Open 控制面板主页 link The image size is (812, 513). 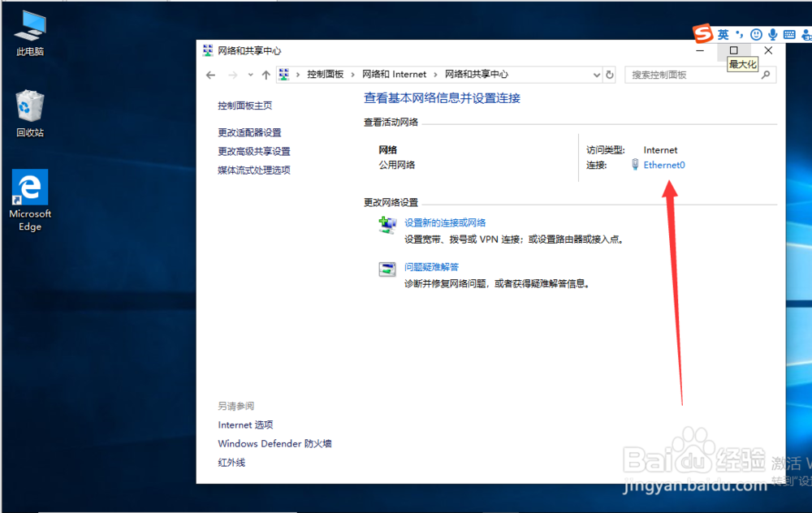244,106
